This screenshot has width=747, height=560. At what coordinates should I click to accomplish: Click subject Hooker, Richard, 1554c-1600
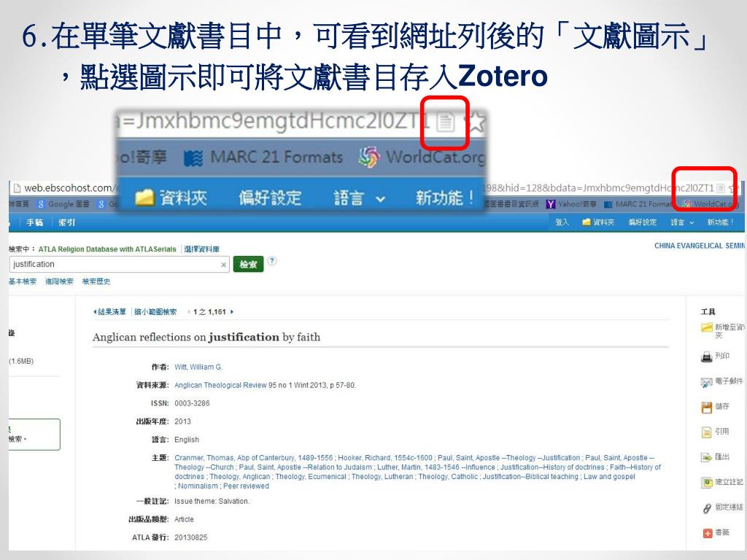(385, 458)
